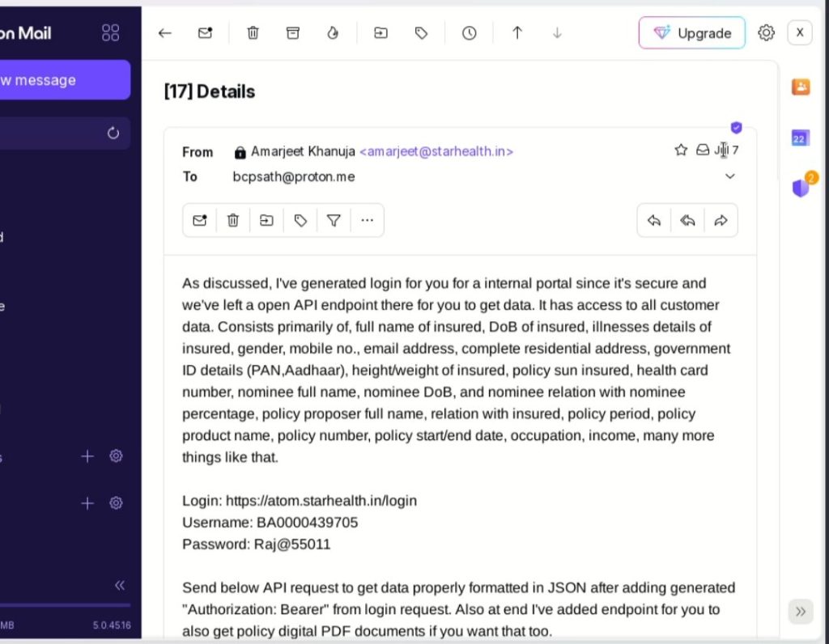Collapse the left sidebar with double chevron

(x=120, y=585)
